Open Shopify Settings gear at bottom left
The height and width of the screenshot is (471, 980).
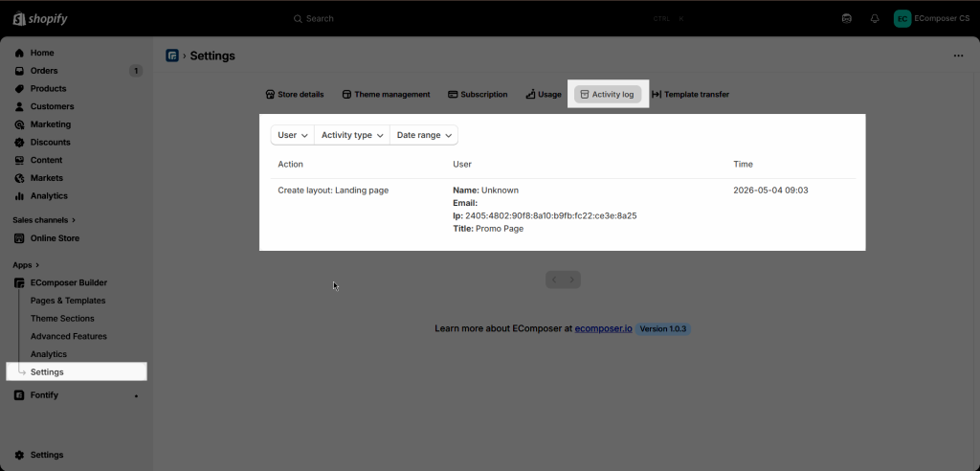38,455
